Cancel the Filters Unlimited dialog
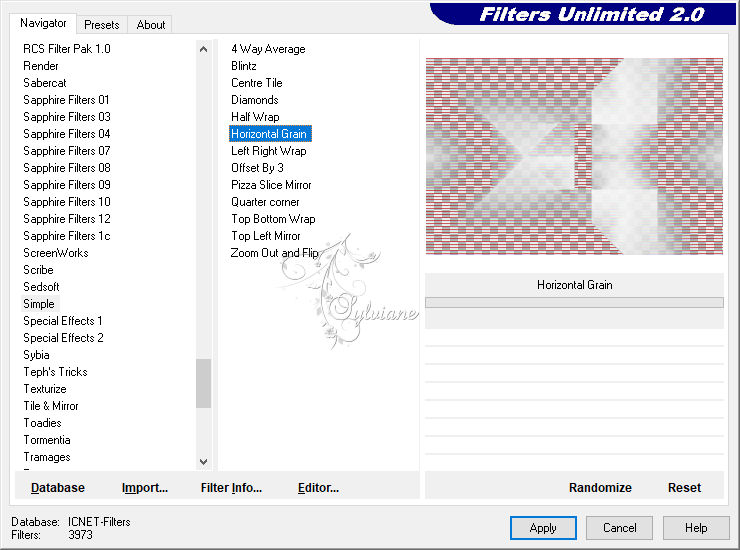740x550 pixels. pos(620,528)
